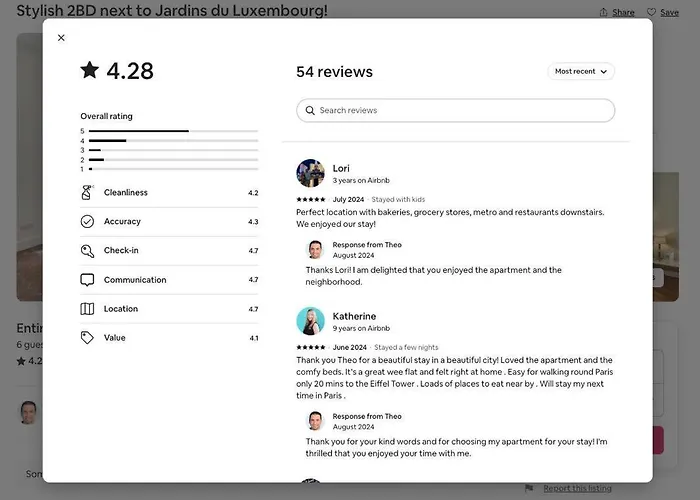The width and height of the screenshot is (700, 500).
Task: Click the 4-star overall rating bar
Action: click(173, 141)
